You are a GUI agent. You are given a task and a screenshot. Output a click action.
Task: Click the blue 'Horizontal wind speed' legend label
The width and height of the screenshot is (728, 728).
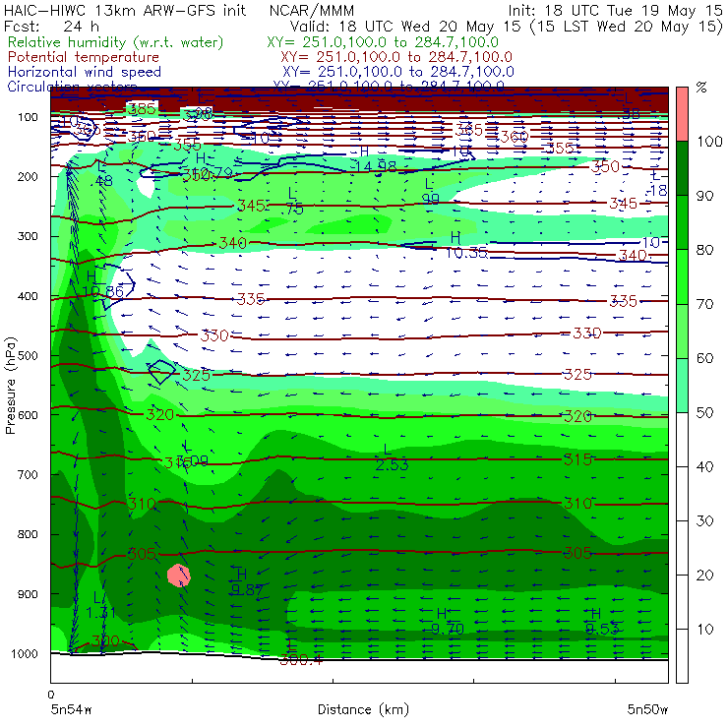pyautogui.click(x=85, y=72)
